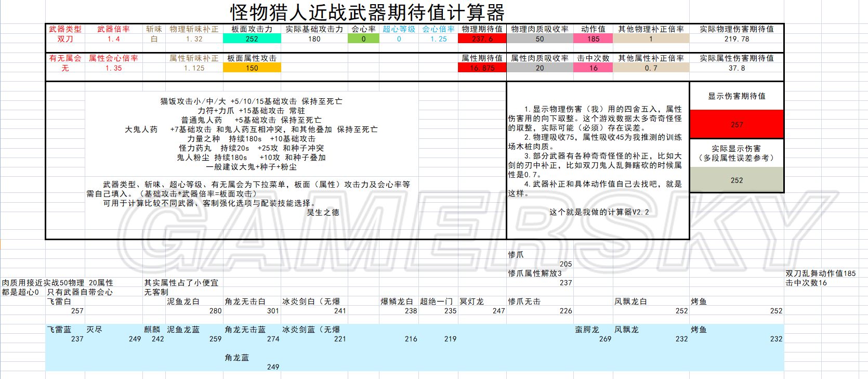This screenshot has height=379, width=868.
Task: Select the red 物理期待值 cell 237.6
Action: click(x=482, y=39)
